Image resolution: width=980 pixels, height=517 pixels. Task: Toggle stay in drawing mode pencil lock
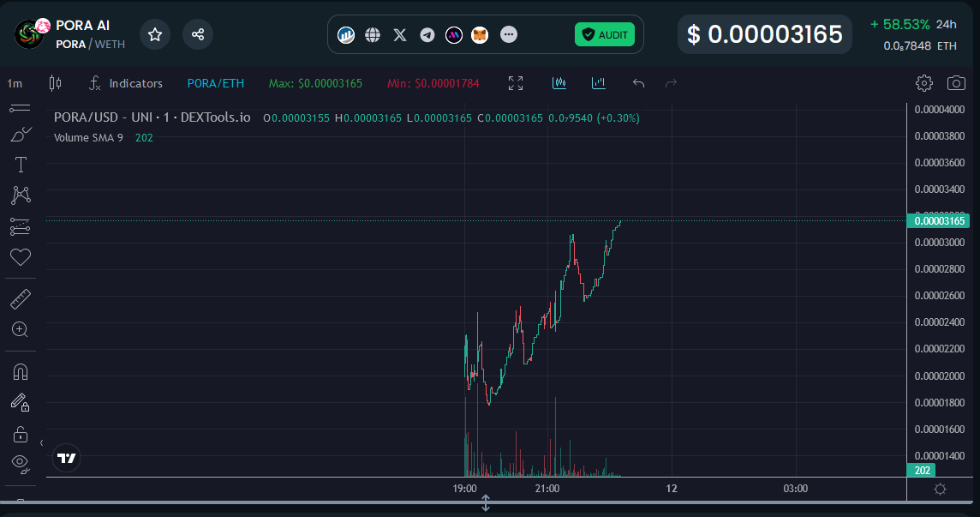tap(21, 402)
